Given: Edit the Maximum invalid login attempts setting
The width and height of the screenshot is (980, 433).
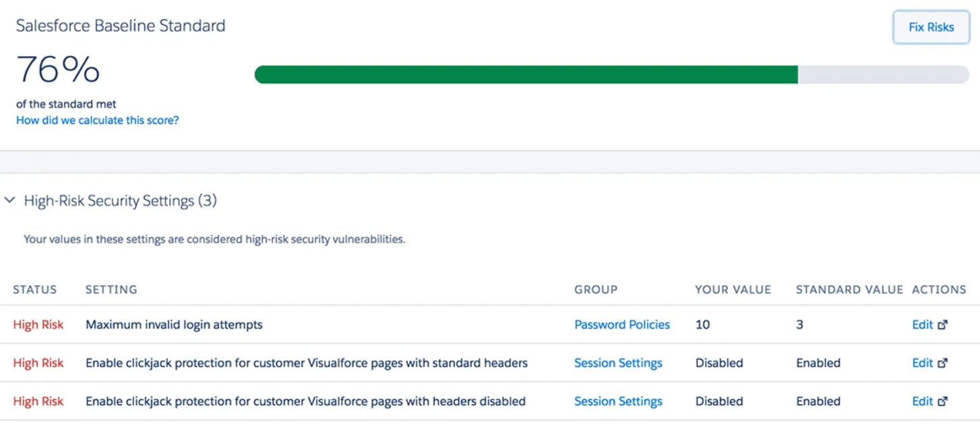Looking at the screenshot, I should (922, 324).
